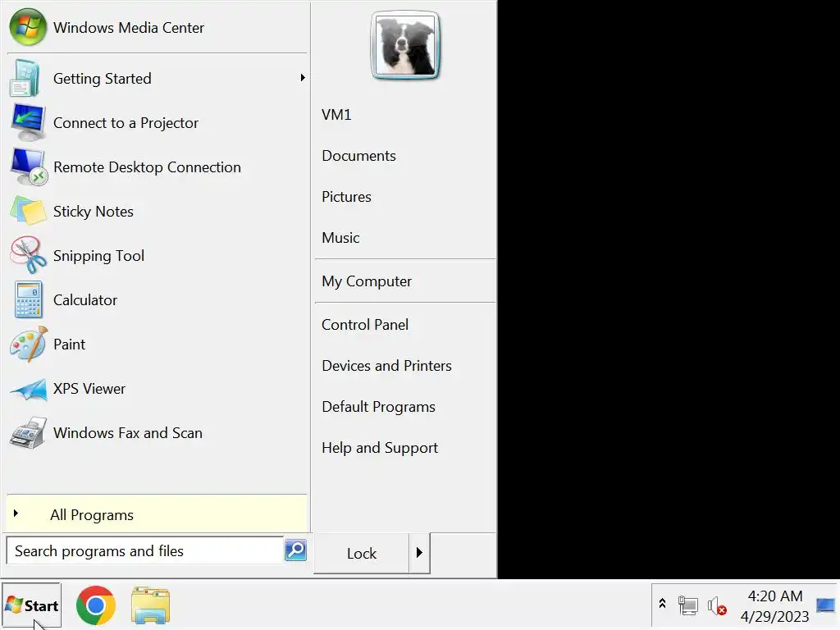Click the muted volume tray icon

pos(717,606)
